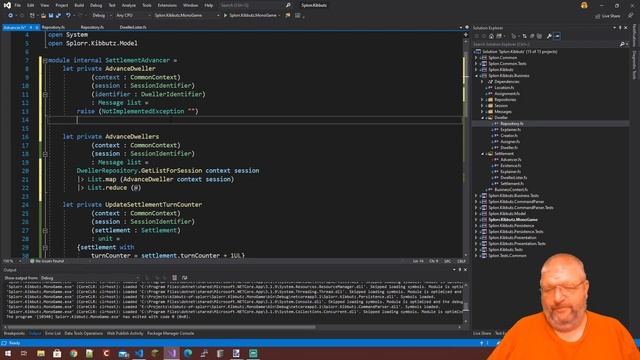Collapse the Settlement folder
The width and height of the screenshot is (640, 360).
click(x=482, y=154)
